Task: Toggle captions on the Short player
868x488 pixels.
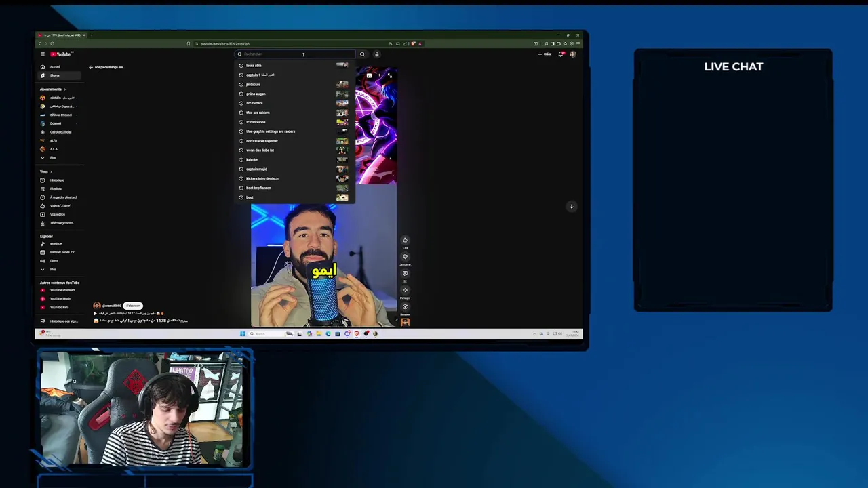Action: click(369, 76)
